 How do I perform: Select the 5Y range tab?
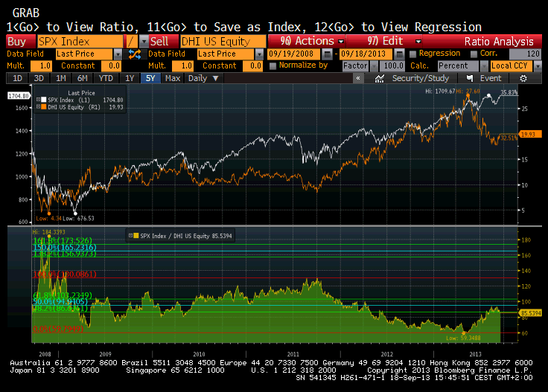tap(150, 78)
